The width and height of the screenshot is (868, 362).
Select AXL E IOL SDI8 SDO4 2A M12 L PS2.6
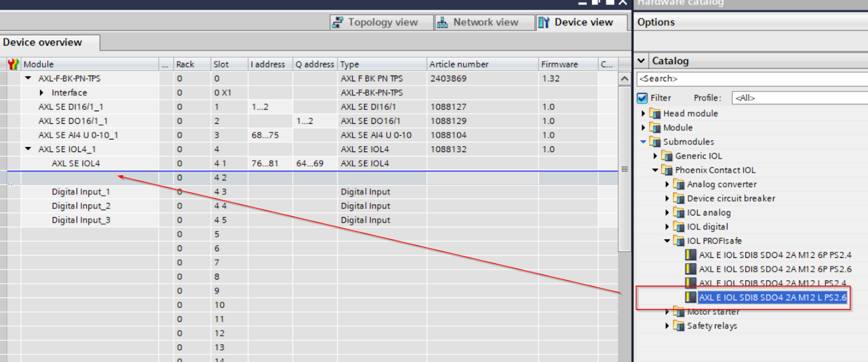tap(773, 297)
